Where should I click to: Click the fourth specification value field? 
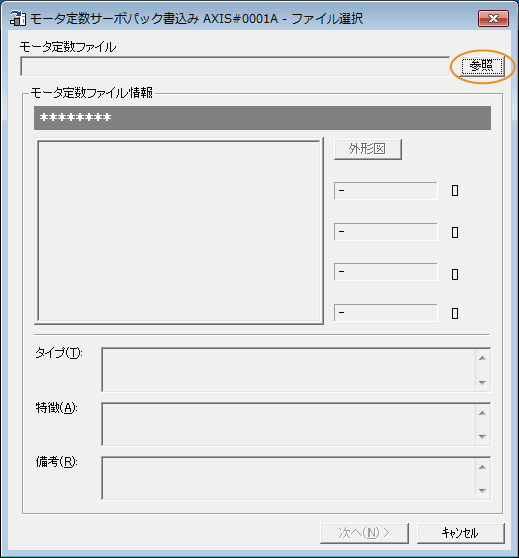coord(386,313)
